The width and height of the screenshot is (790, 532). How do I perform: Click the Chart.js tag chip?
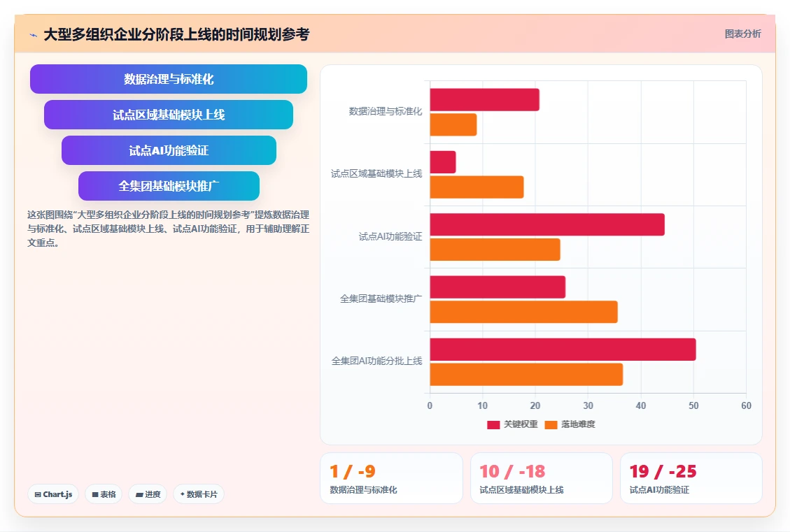click(53, 494)
